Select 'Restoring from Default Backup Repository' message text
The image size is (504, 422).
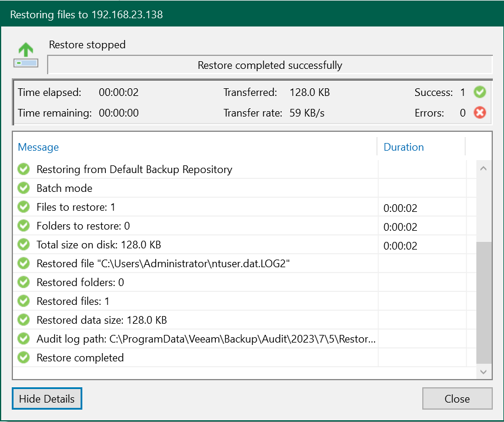click(x=134, y=170)
